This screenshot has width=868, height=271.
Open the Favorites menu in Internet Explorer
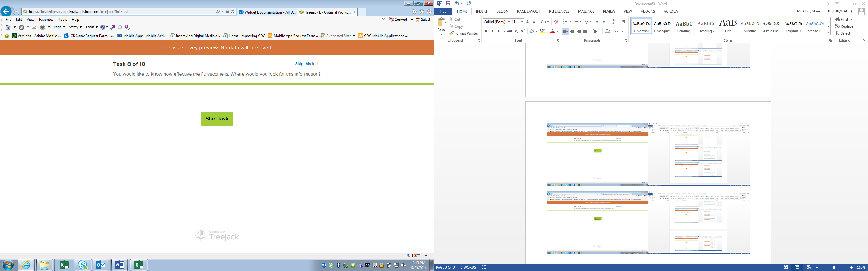(46, 20)
